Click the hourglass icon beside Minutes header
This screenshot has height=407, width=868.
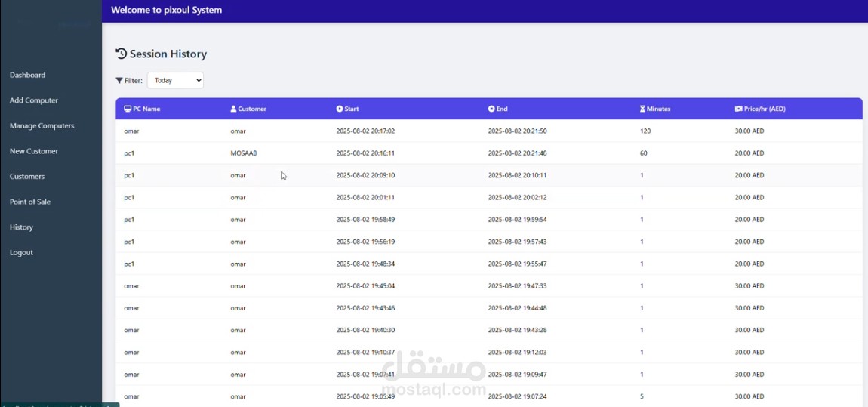pos(642,109)
